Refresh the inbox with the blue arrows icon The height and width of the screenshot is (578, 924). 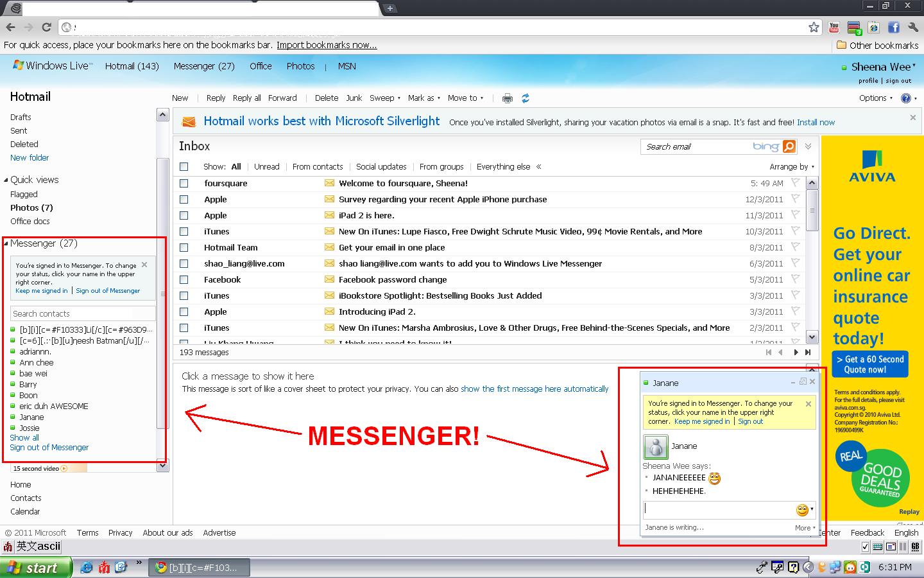[x=525, y=98]
